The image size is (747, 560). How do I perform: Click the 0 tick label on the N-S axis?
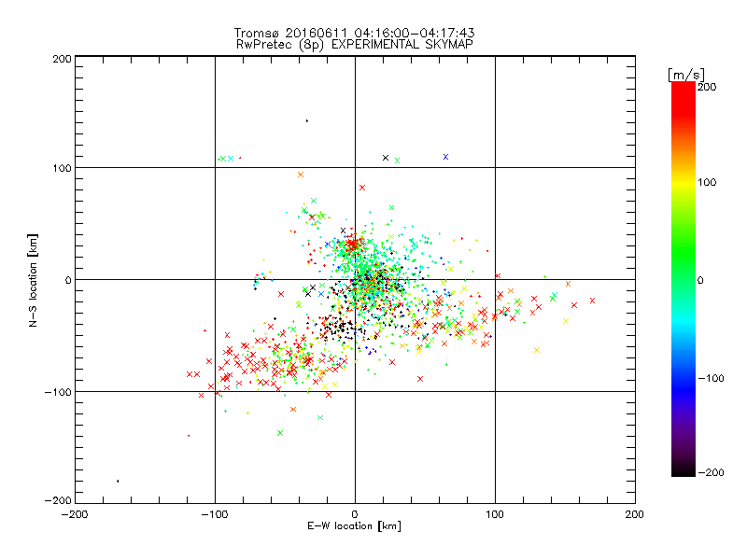(68, 280)
